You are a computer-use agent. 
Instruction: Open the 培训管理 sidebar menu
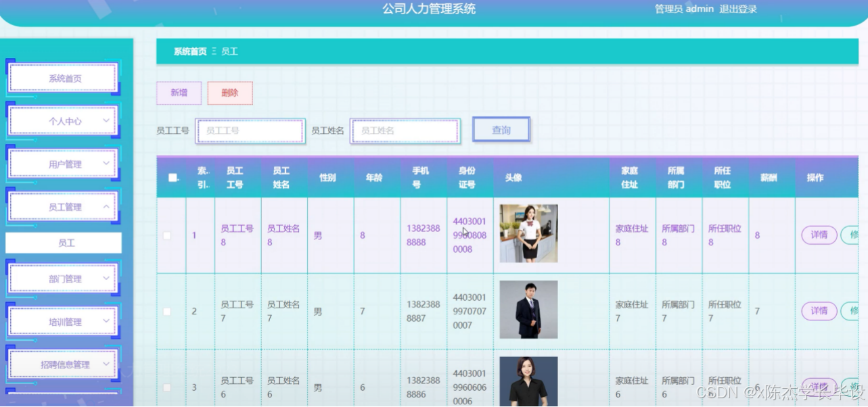coord(64,322)
